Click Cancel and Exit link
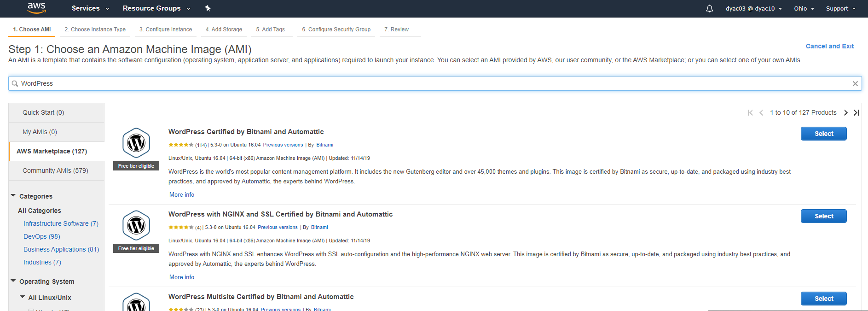Screen dimensions: 868x311 829,46
